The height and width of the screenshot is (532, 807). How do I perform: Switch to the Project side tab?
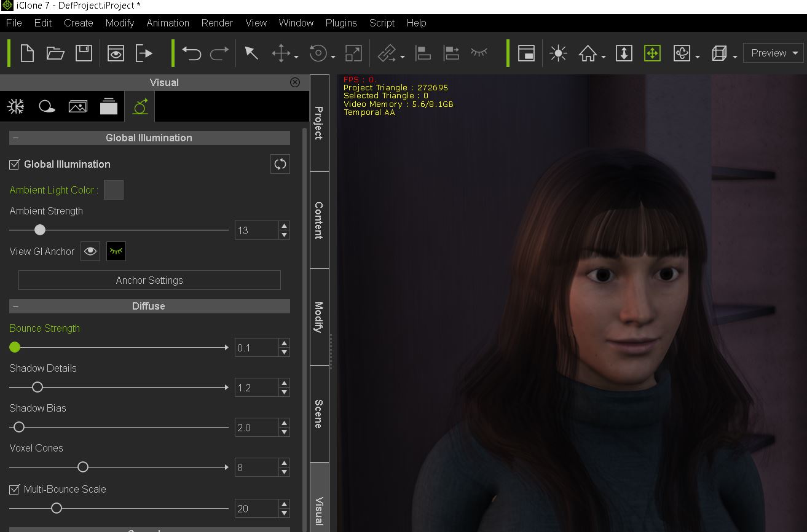pos(319,123)
